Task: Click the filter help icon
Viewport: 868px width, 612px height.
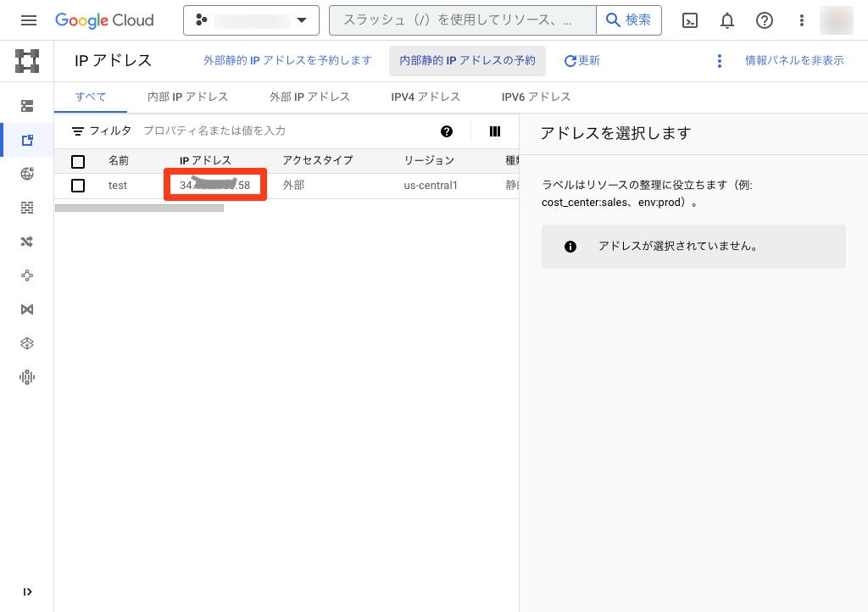Action: [447, 131]
